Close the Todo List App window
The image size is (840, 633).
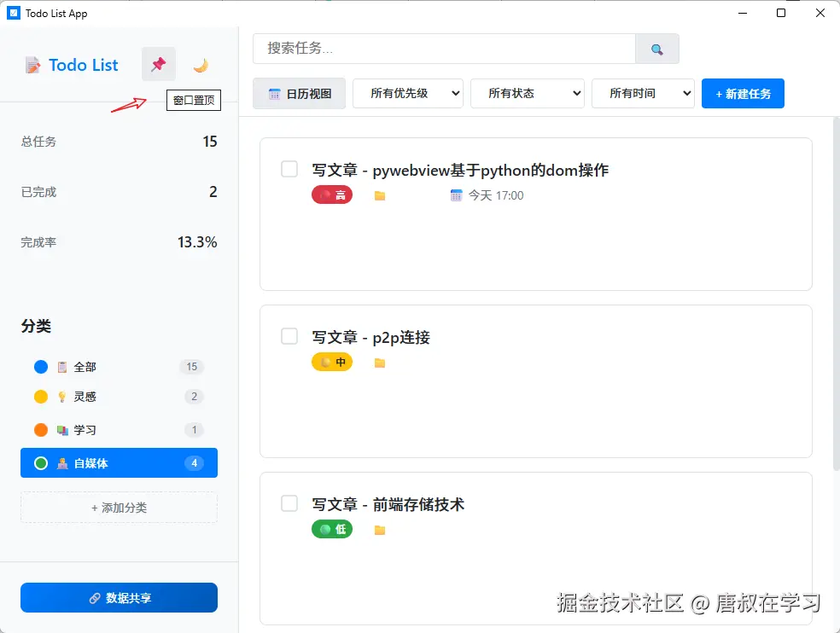[820, 13]
